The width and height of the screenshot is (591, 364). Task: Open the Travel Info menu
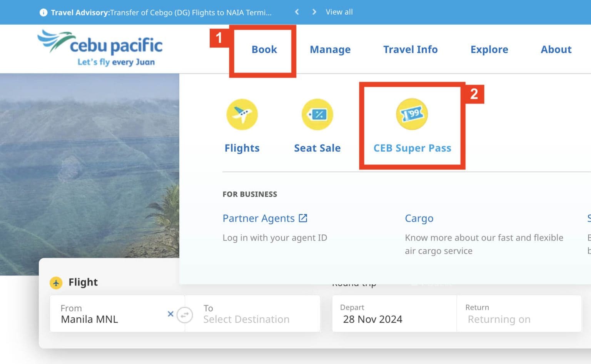[x=410, y=50]
